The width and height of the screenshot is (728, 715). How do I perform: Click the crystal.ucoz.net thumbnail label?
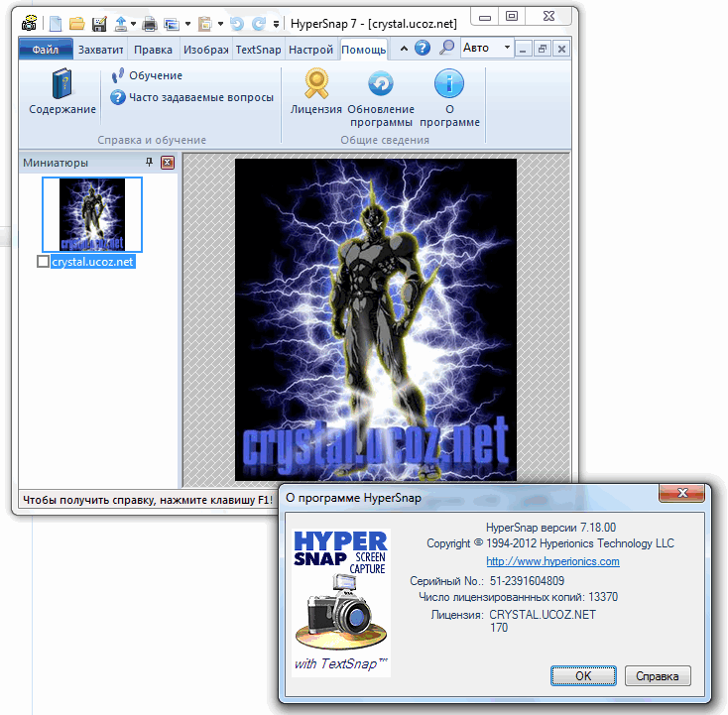click(x=92, y=262)
